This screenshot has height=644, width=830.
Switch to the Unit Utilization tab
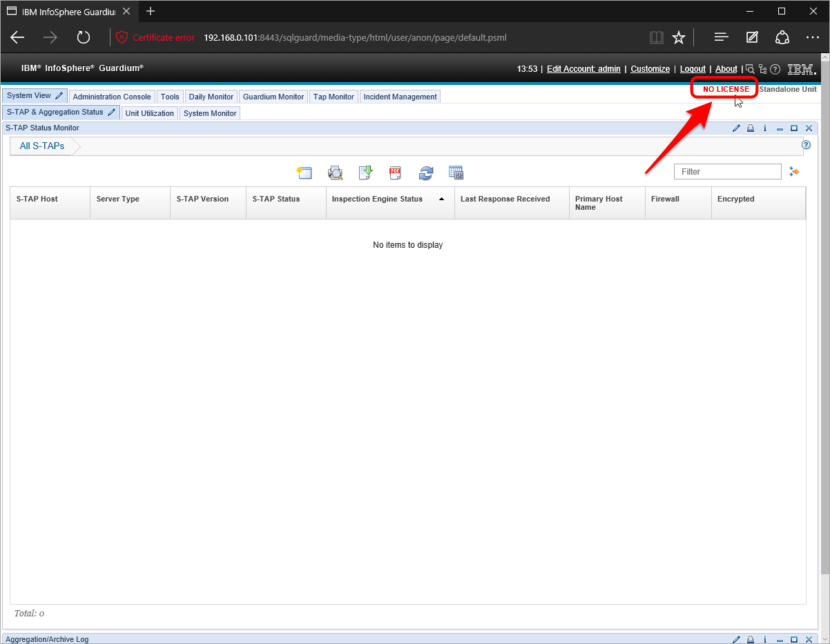click(149, 113)
